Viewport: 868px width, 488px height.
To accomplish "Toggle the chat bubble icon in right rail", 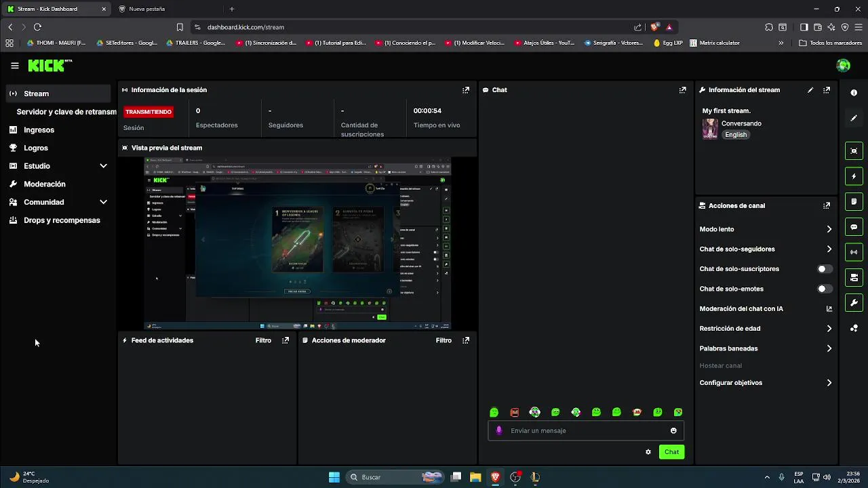I will click(854, 227).
